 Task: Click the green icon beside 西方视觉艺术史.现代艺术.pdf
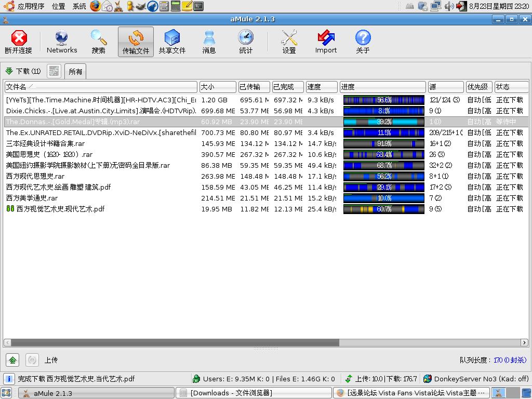point(10,209)
